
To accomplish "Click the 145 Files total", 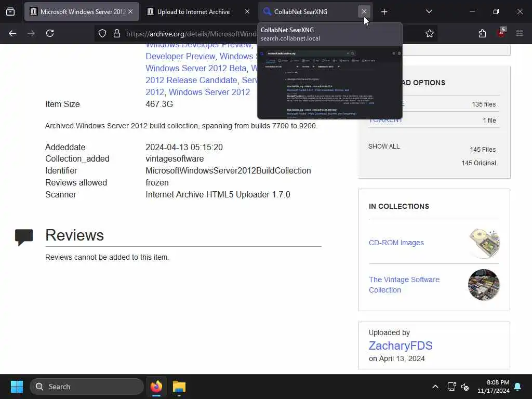I will (x=483, y=150).
